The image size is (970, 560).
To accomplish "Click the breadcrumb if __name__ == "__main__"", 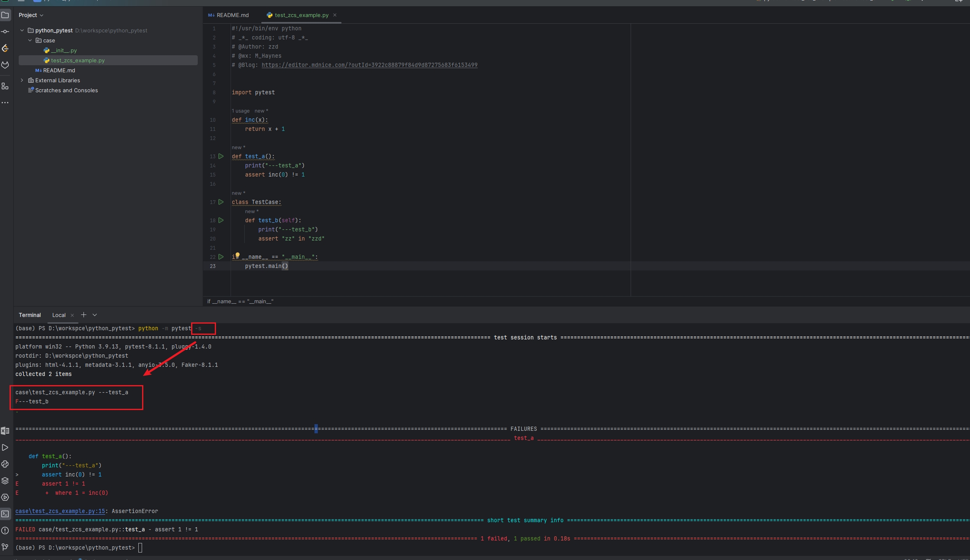I will click(x=240, y=301).
